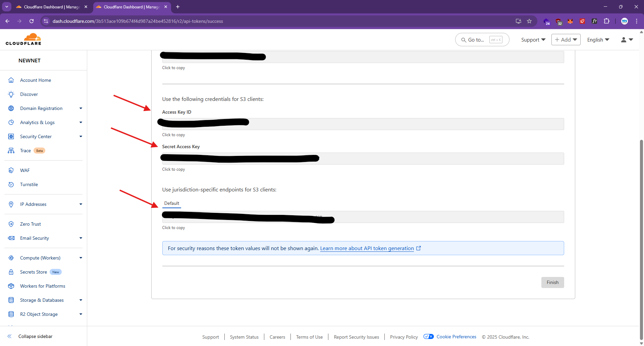Bookmark this page with the star icon
Viewport: 644px width, 346px height.
coord(529,21)
